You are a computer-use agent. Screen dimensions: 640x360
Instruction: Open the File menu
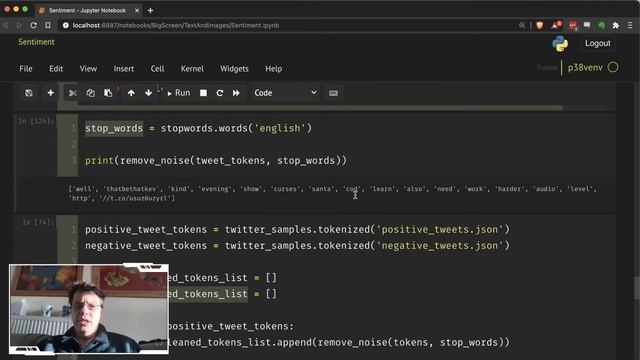click(x=26, y=69)
